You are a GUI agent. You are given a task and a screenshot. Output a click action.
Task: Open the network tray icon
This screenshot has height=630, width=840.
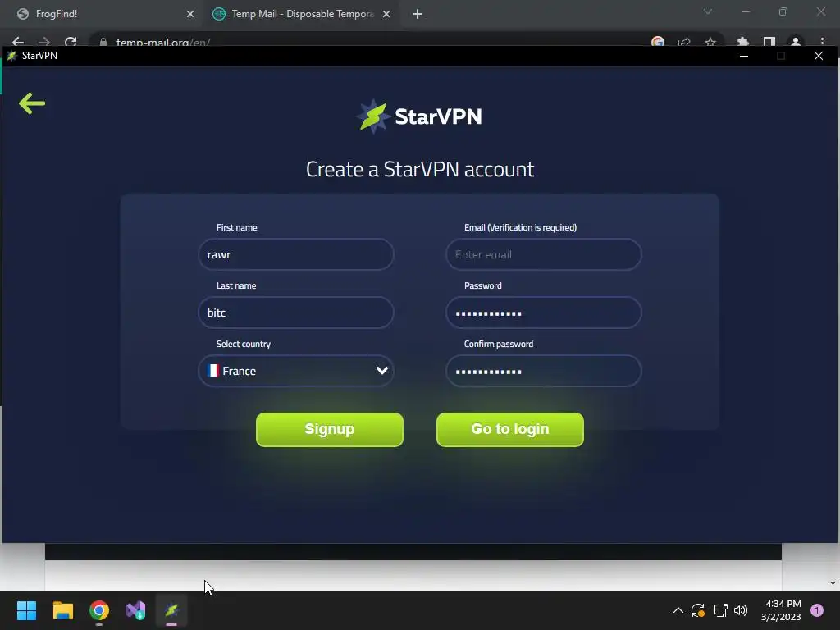point(720,610)
